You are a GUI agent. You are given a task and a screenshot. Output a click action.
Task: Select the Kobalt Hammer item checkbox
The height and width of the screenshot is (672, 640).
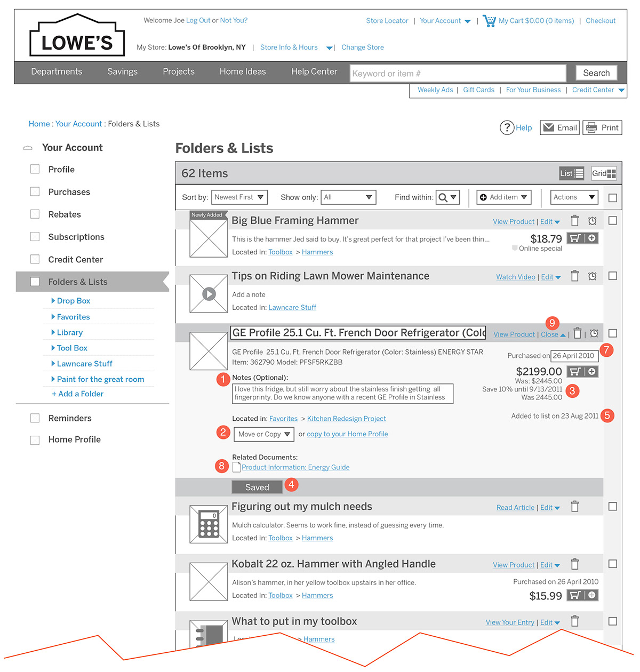613,564
